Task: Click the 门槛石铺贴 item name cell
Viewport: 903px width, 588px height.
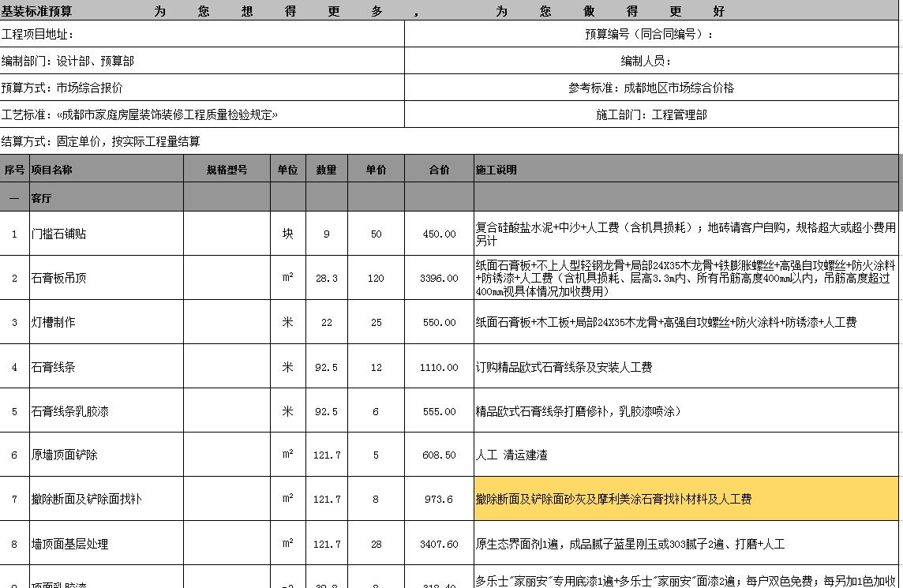Action: pos(107,234)
